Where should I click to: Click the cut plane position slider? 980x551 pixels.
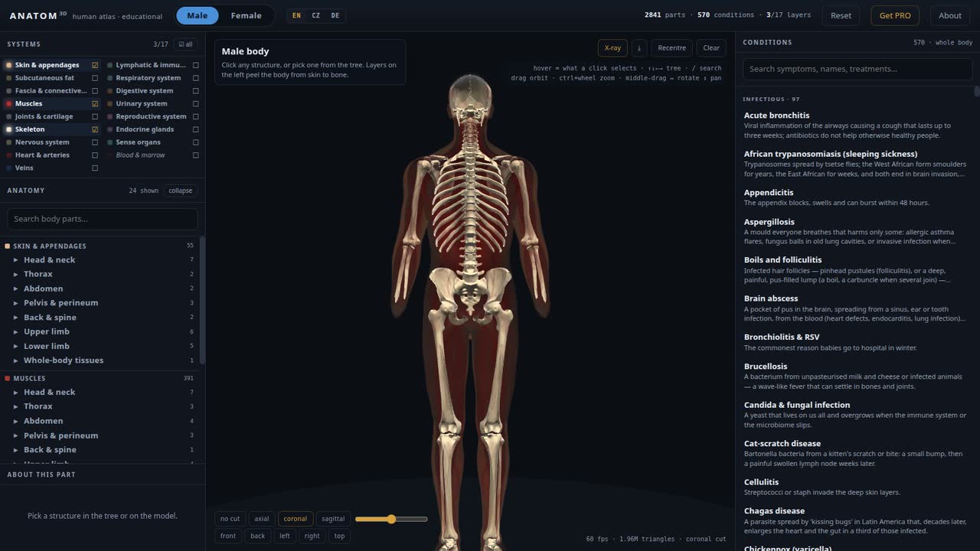(391, 519)
